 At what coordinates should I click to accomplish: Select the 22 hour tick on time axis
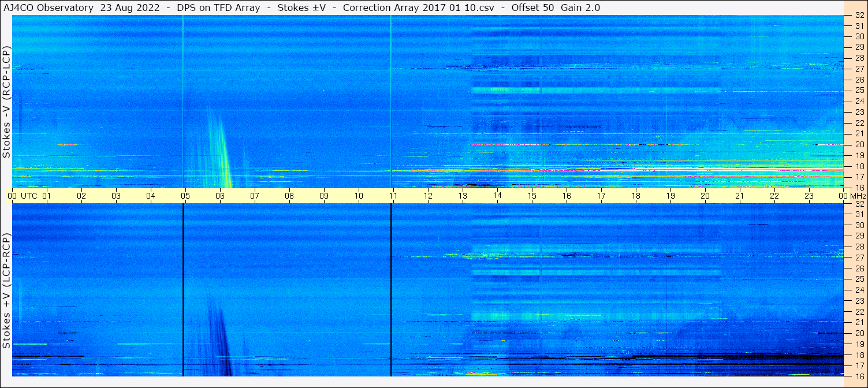point(774,196)
